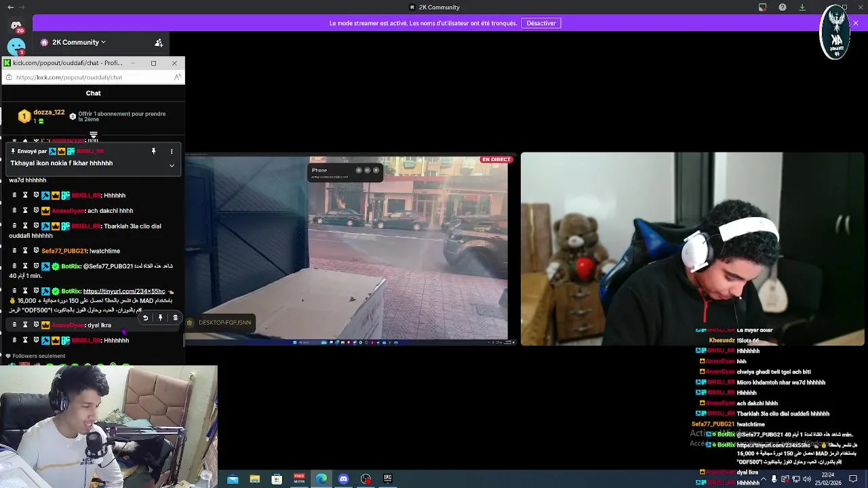Click the read aloud icon in address bar
The height and width of the screenshot is (488, 868).
(x=178, y=77)
